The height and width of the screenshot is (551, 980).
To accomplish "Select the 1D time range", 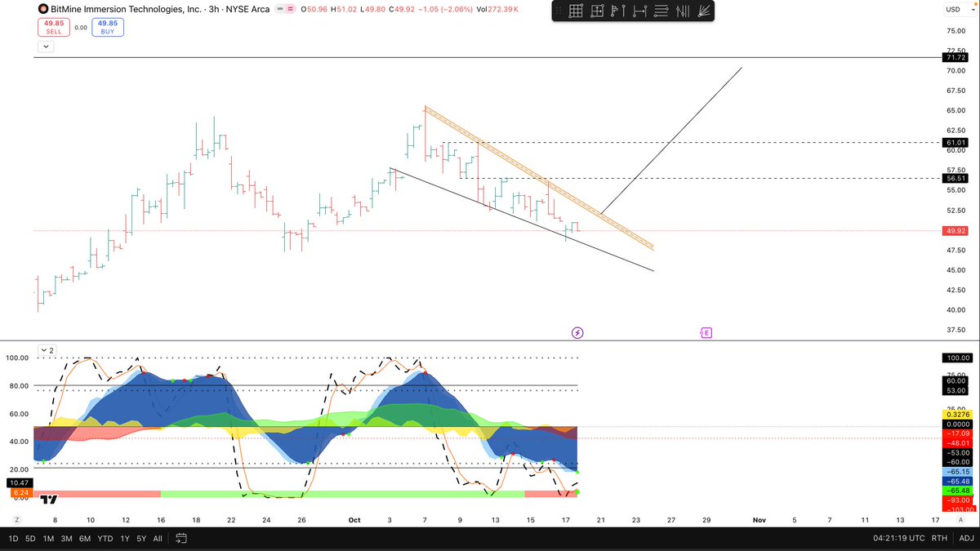I will coord(13,539).
